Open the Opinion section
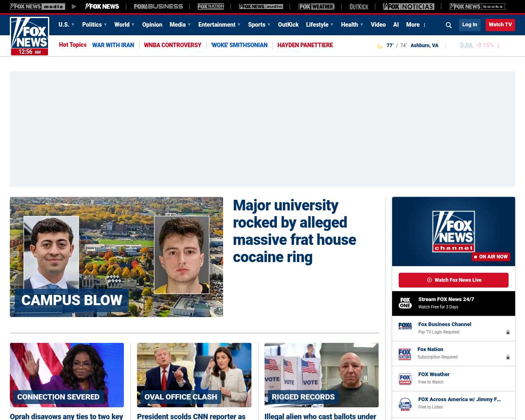525x420 pixels. pos(152,25)
